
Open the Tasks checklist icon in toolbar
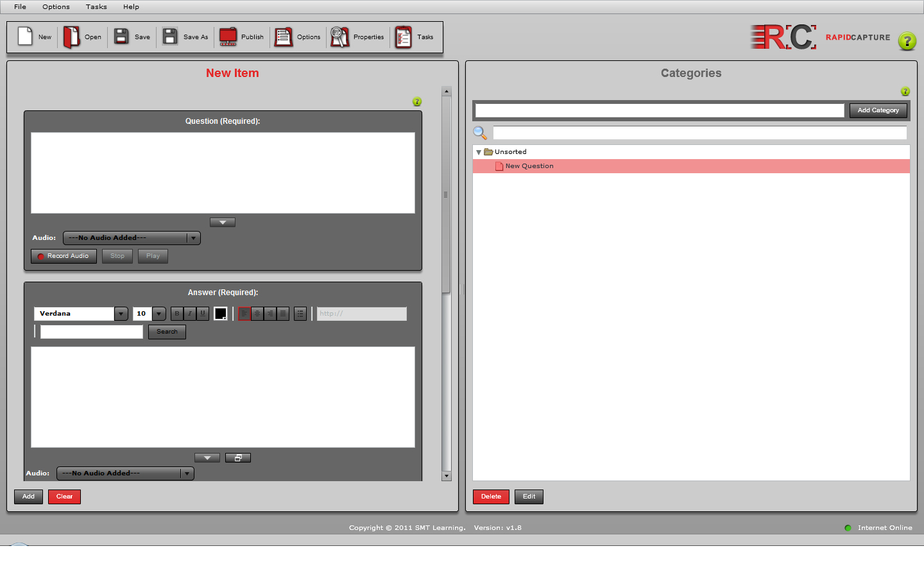click(404, 37)
